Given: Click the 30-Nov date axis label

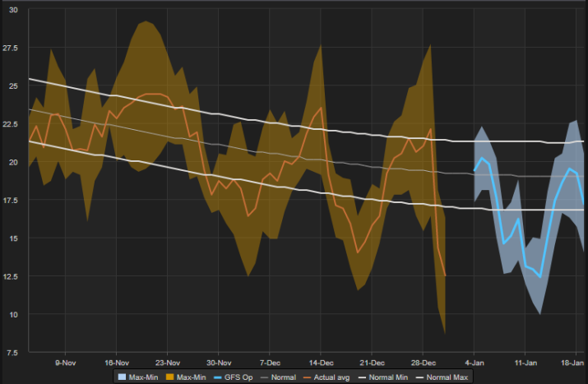Looking at the screenshot, I should (219, 363).
